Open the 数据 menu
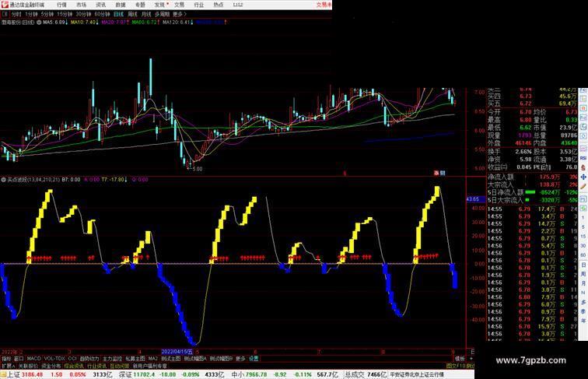The width and height of the screenshot is (588, 379). tap(121, 5)
